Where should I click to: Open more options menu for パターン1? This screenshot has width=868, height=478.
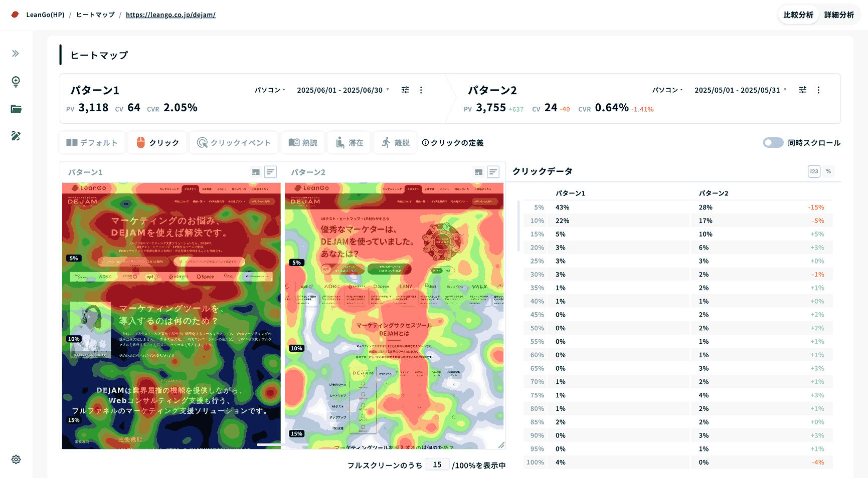point(421,90)
